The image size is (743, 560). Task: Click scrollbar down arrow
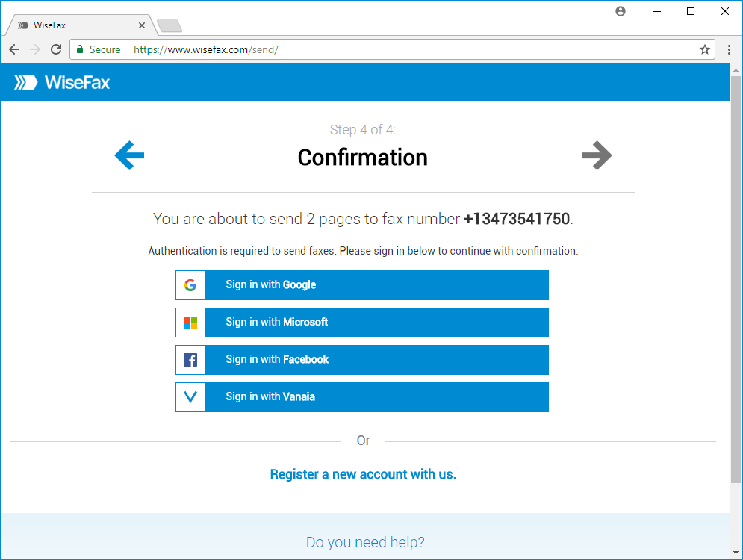(x=736, y=553)
